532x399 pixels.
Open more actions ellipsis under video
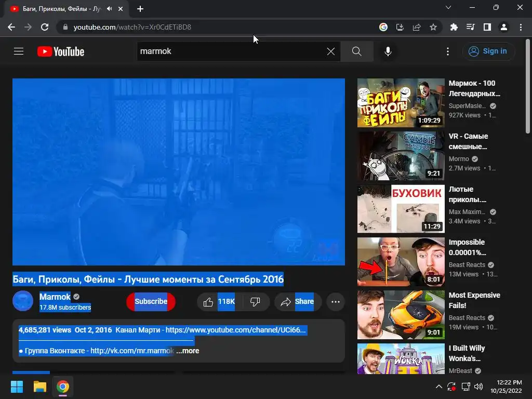pos(336,302)
